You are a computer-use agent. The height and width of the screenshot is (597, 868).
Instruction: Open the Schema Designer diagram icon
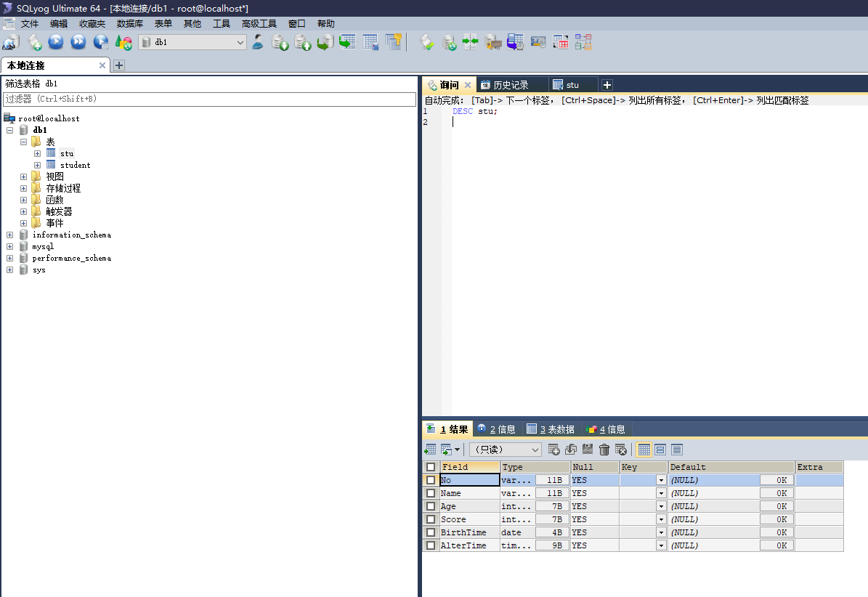point(583,42)
